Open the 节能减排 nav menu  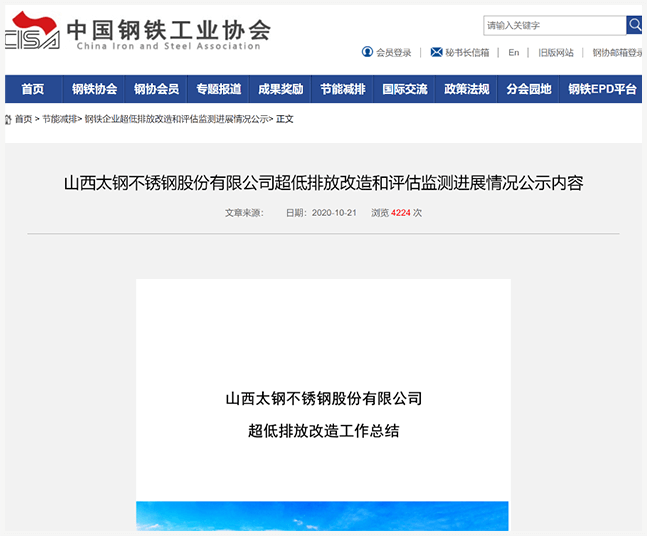click(x=343, y=89)
